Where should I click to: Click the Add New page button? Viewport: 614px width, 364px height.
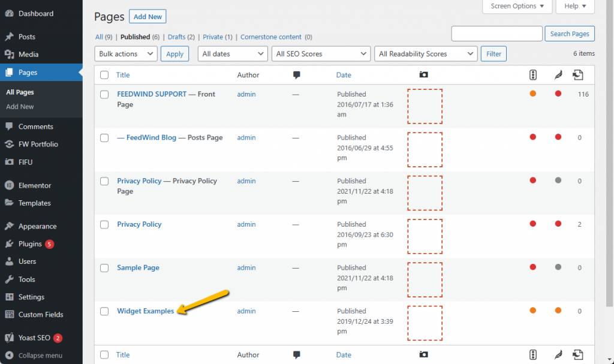point(147,16)
